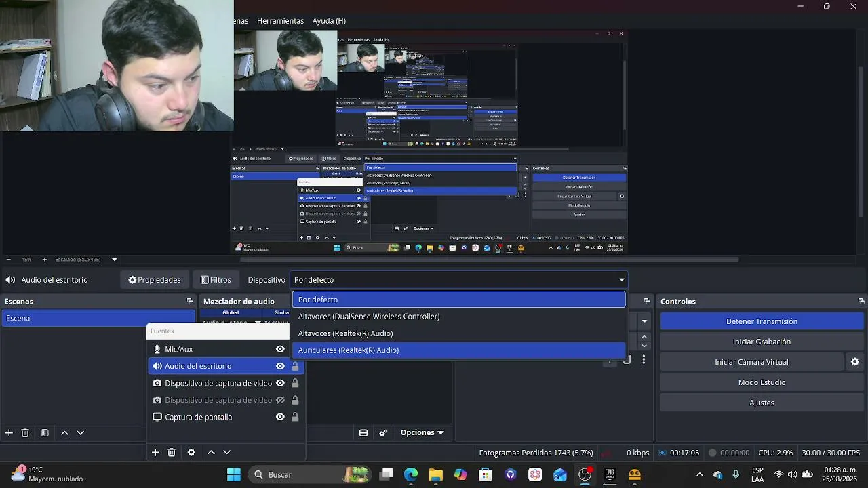
Task: Open the Herramientas menu
Action: click(x=281, y=21)
